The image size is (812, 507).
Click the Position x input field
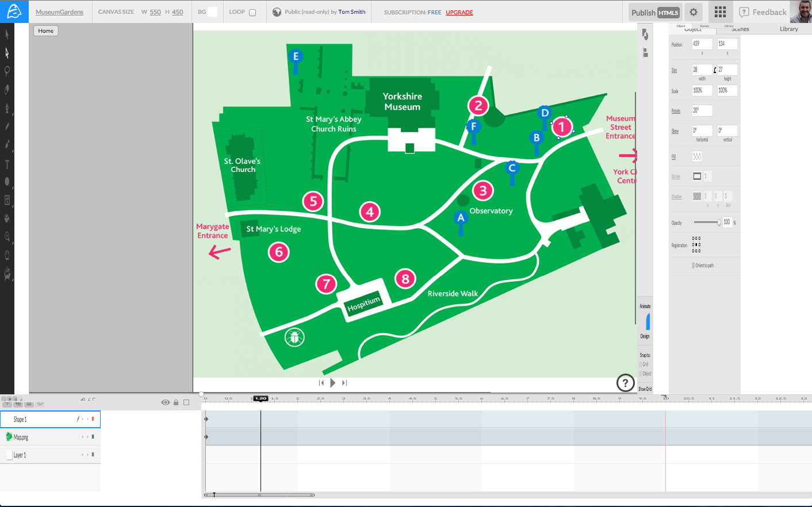click(x=702, y=44)
